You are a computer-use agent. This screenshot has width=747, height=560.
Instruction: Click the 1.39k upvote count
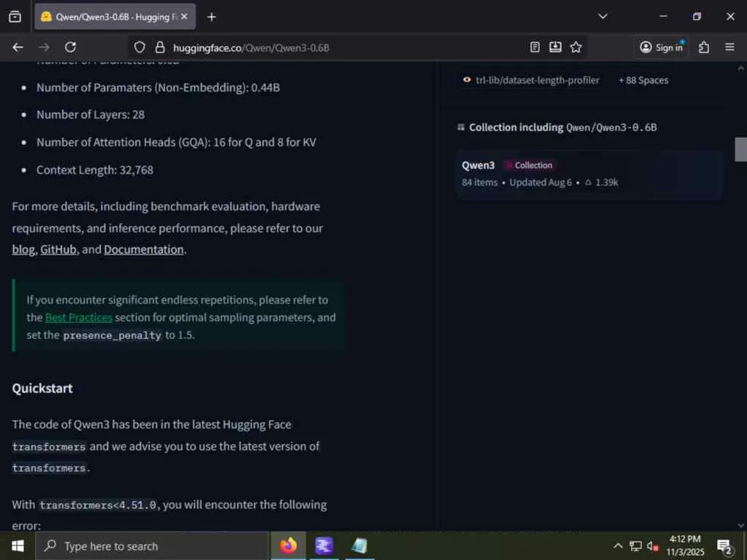(x=602, y=182)
